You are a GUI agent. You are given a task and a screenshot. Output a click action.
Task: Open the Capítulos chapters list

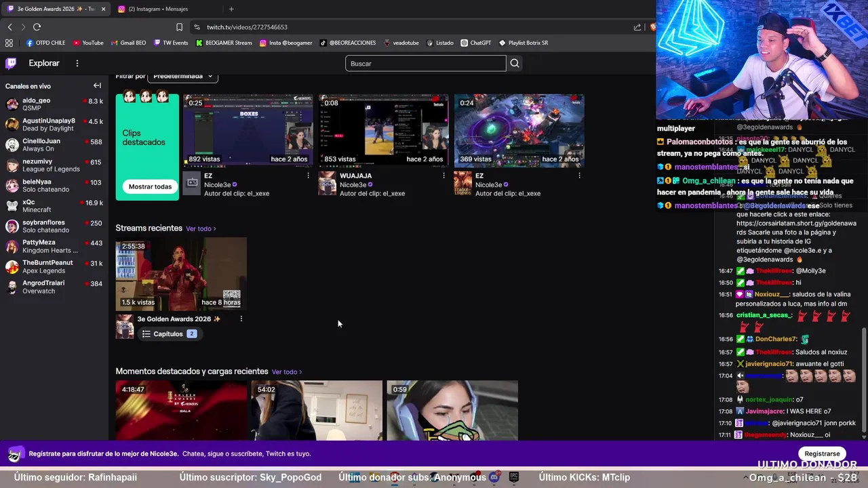[x=169, y=334]
